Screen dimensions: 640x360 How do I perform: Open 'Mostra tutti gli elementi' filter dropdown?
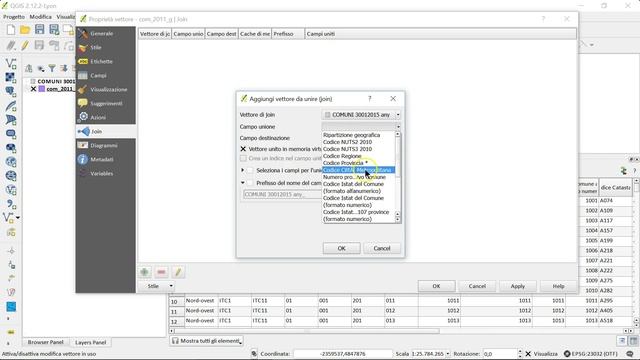207,341
